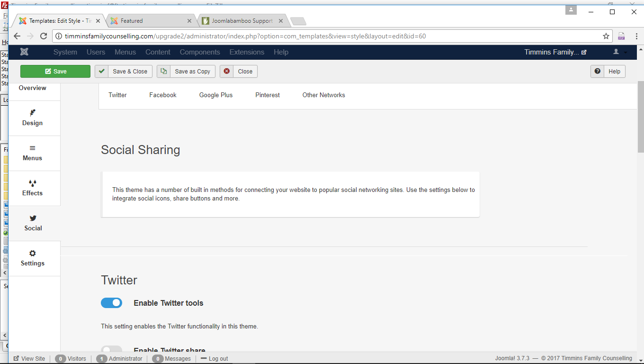Close the Joomlabamboo Support browser tab
This screenshot has width=644, height=364.
point(281,21)
